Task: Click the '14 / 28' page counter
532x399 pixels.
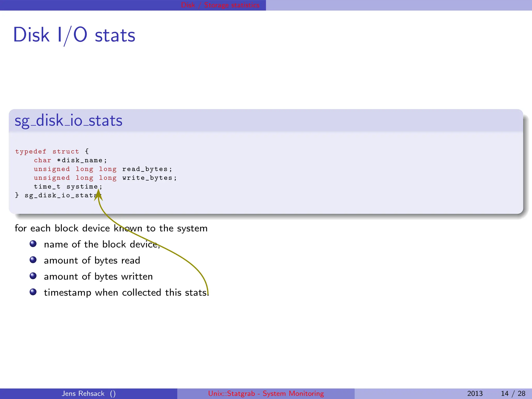Action: click(513, 394)
